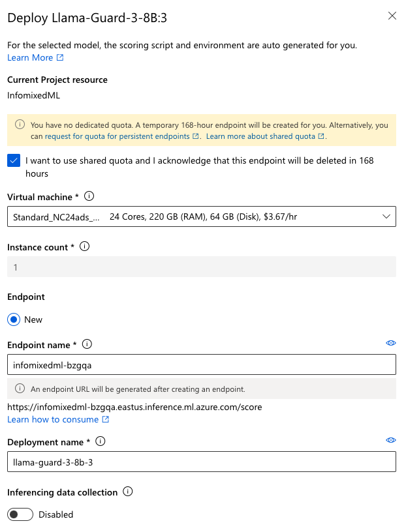Open Learn more about shared quota link
This screenshot has width=406, height=532.
[260, 136]
